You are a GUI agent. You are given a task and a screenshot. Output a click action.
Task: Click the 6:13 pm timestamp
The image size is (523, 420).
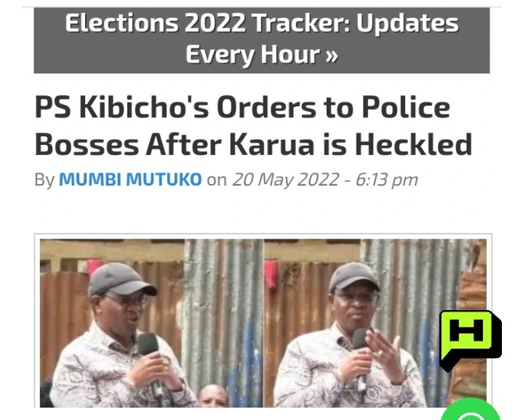387,180
